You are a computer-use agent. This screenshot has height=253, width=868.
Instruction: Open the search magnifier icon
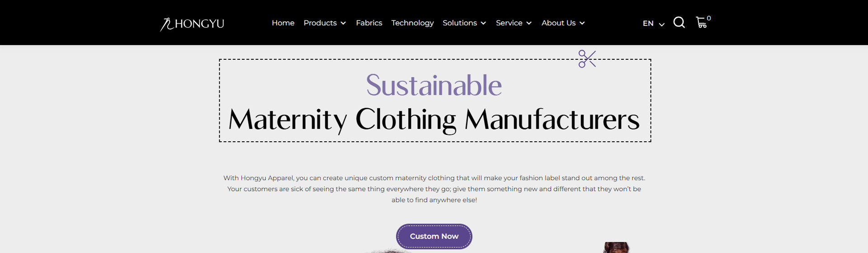click(x=679, y=22)
